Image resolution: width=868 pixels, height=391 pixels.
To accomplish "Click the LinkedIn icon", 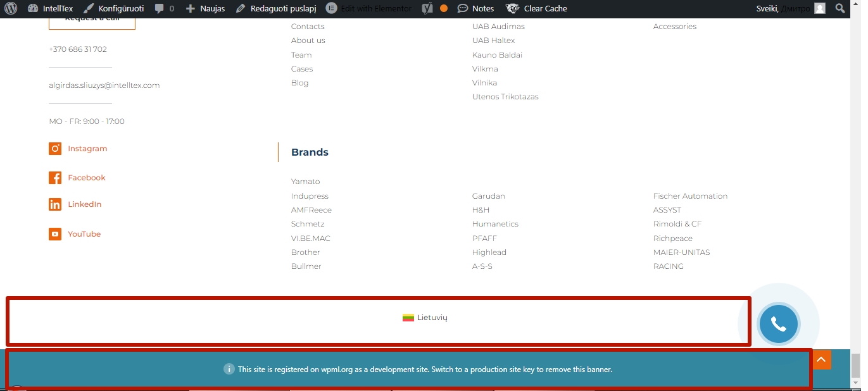I will coord(55,204).
